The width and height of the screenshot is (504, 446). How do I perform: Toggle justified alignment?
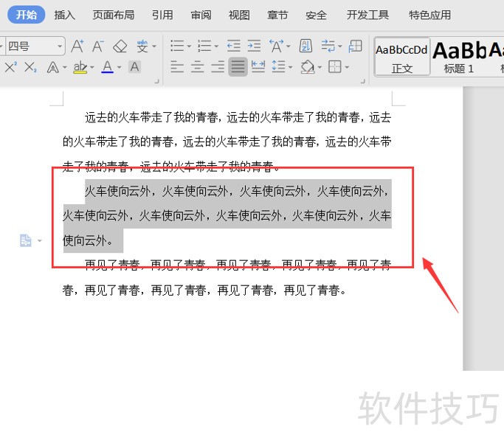pos(238,67)
